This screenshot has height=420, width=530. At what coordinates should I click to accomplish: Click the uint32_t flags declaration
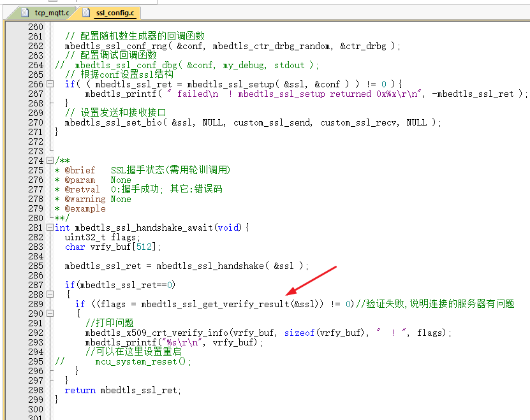103,237
